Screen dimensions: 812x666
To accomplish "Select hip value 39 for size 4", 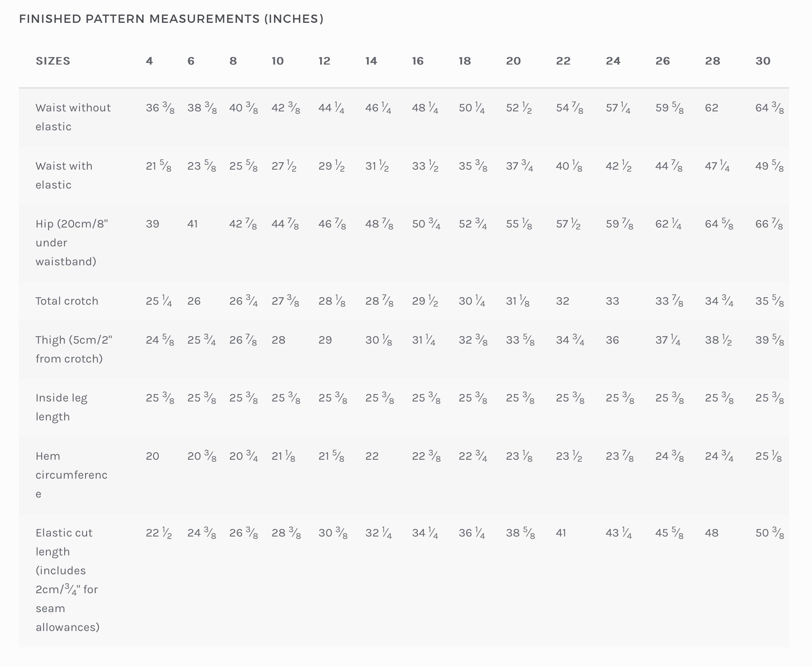I will tap(152, 224).
